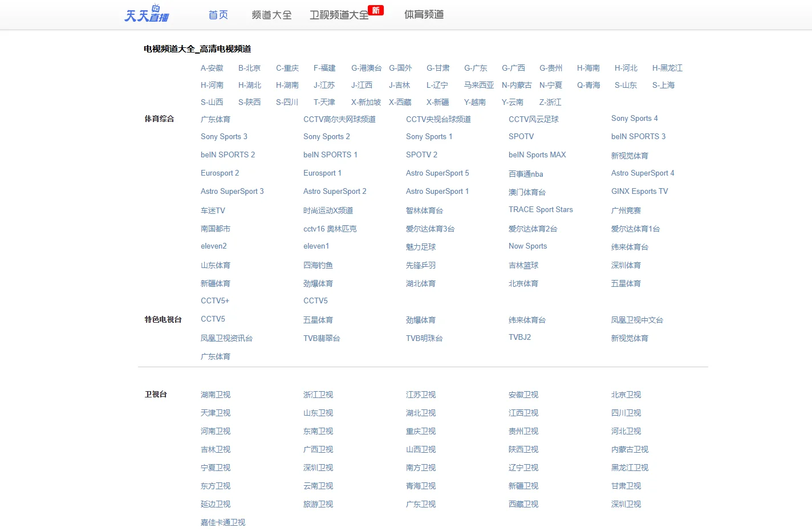Select the X-新加坡 region link
The width and height of the screenshot is (812, 532).
click(366, 102)
